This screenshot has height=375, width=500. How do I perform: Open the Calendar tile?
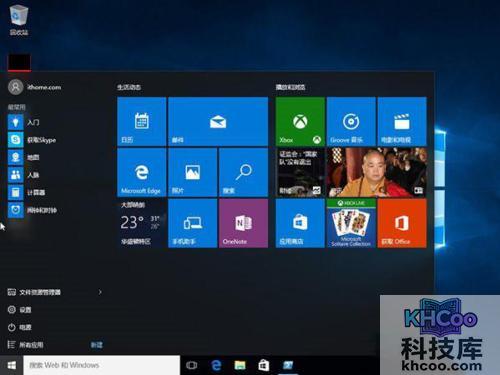pos(142,122)
